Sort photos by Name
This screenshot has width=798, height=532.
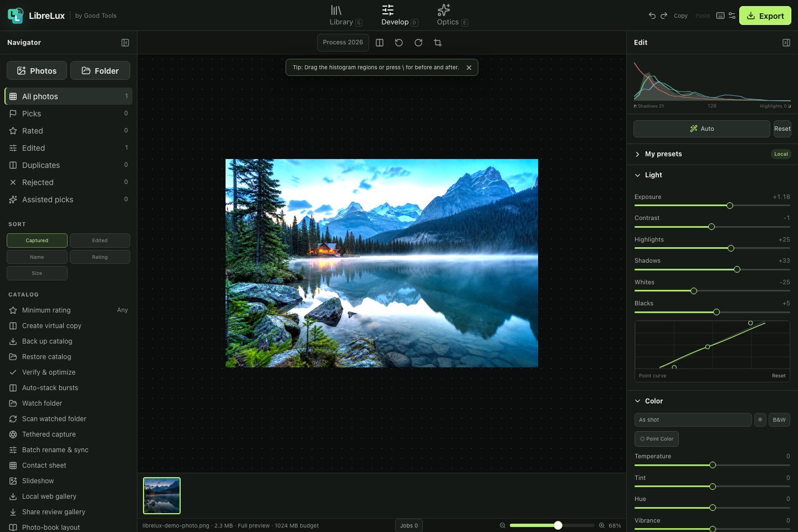click(37, 257)
